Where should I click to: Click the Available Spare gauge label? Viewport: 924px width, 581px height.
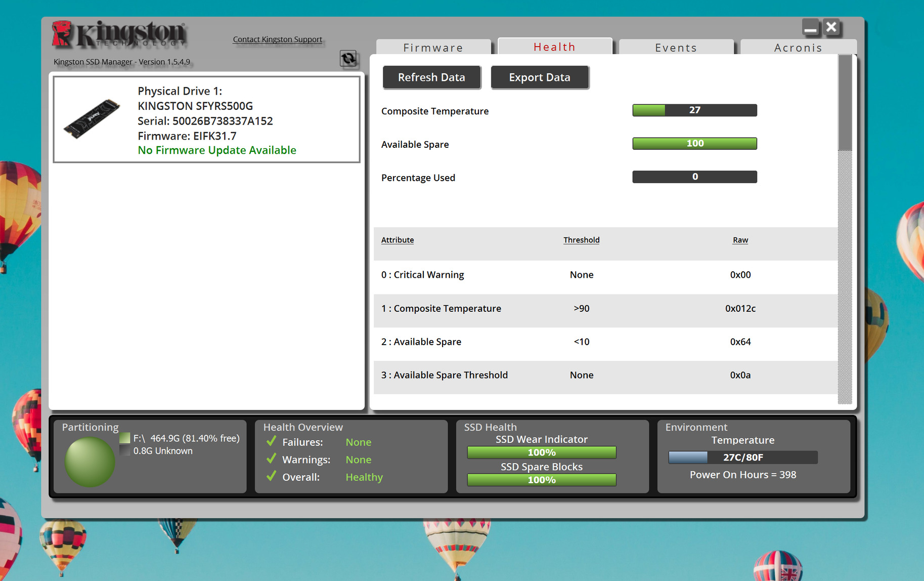(x=415, y=144)
